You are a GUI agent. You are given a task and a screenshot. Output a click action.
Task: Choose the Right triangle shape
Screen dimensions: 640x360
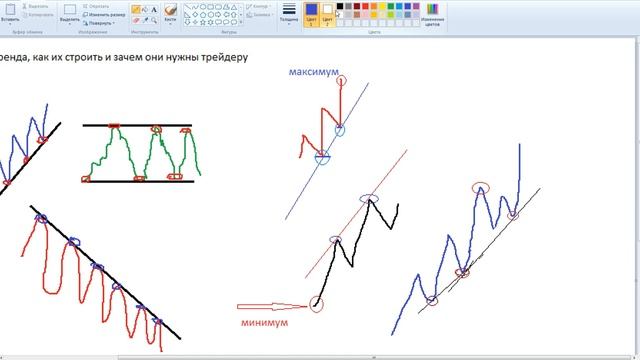[187, 15]
